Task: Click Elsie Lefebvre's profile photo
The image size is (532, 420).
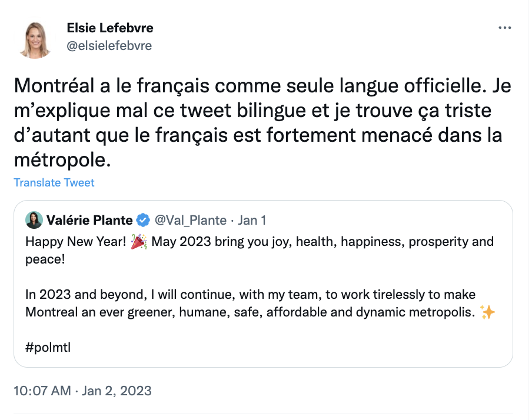Action: [x=34, y=39]
